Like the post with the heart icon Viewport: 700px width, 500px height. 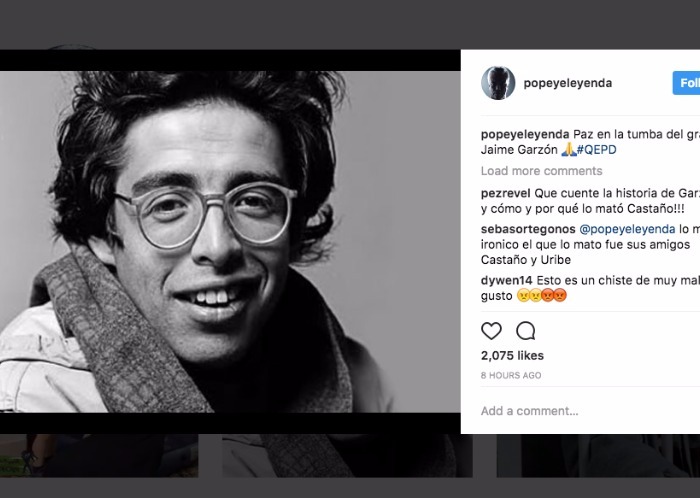(491, 331)
